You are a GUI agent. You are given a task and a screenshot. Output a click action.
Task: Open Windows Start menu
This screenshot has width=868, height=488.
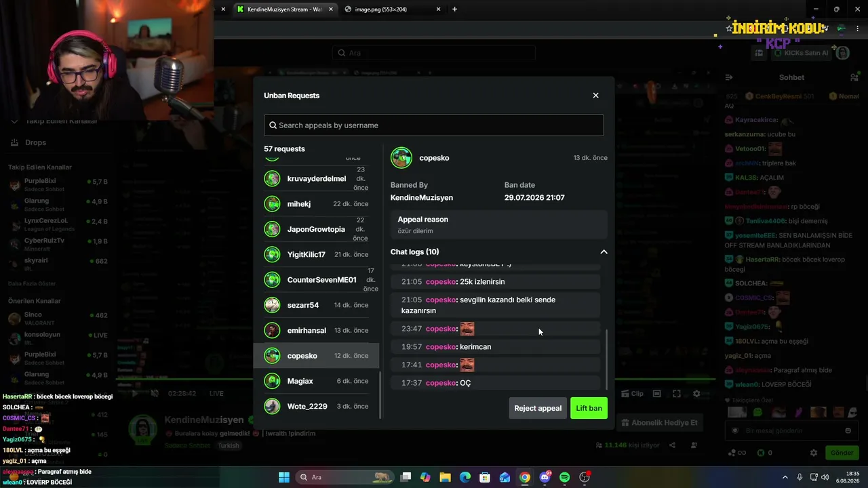(284, 477)
